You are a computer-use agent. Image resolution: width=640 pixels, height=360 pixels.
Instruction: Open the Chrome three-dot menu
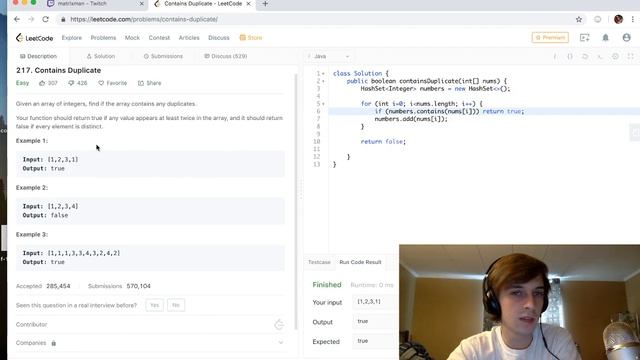coord(633,19)
